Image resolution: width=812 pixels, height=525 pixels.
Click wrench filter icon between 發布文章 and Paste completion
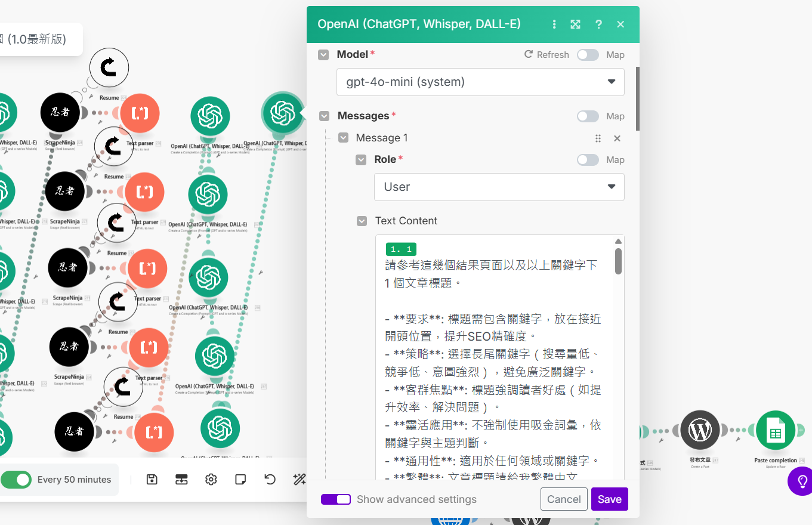[738, 439]
